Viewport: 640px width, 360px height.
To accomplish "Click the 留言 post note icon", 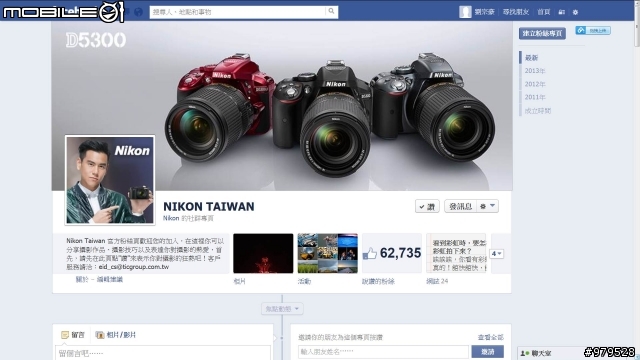I will click(65, 335).
